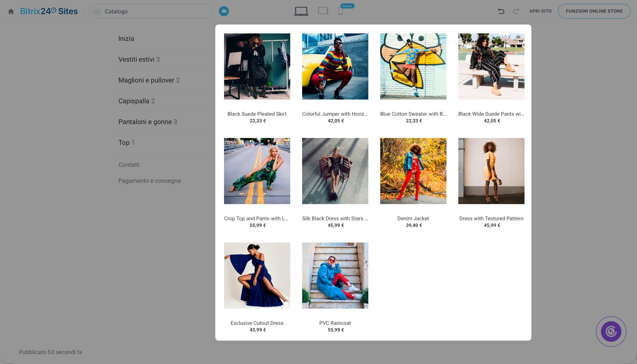Viewport: 637px width, 364px height.
Task: Select Vestiti estivi category
Action: (139, 59)
